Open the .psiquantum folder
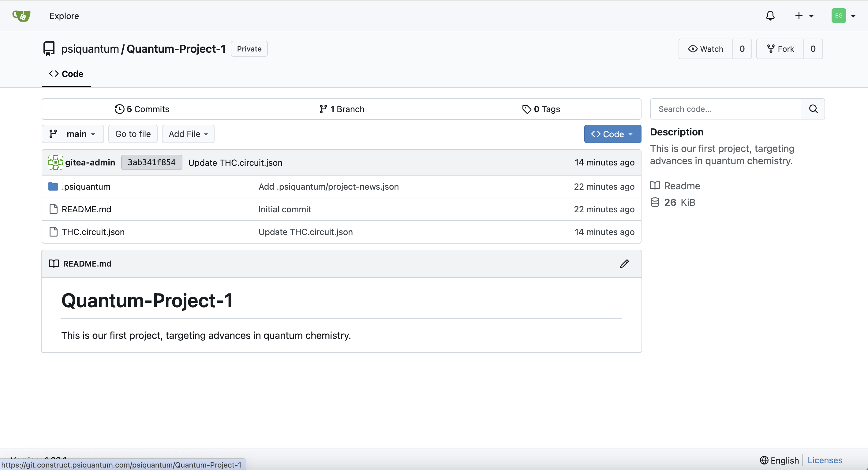This screenshot has height=470, width=868. (86, 186)
